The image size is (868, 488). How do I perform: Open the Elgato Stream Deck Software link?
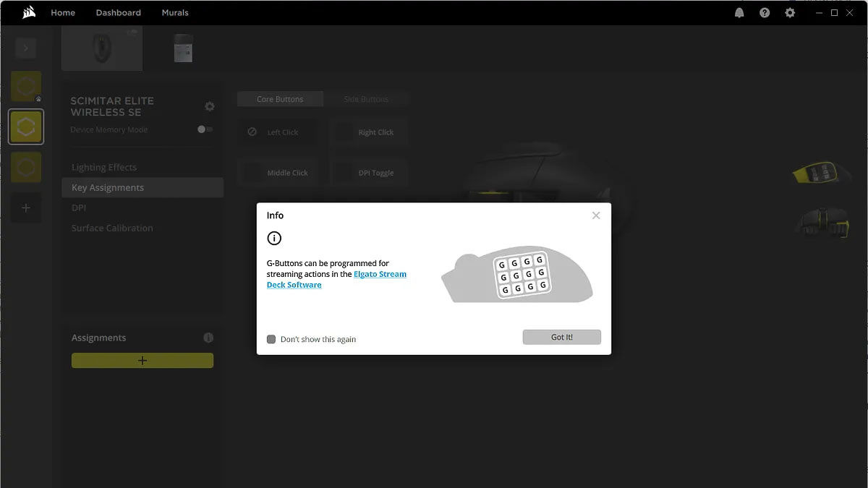336,280
